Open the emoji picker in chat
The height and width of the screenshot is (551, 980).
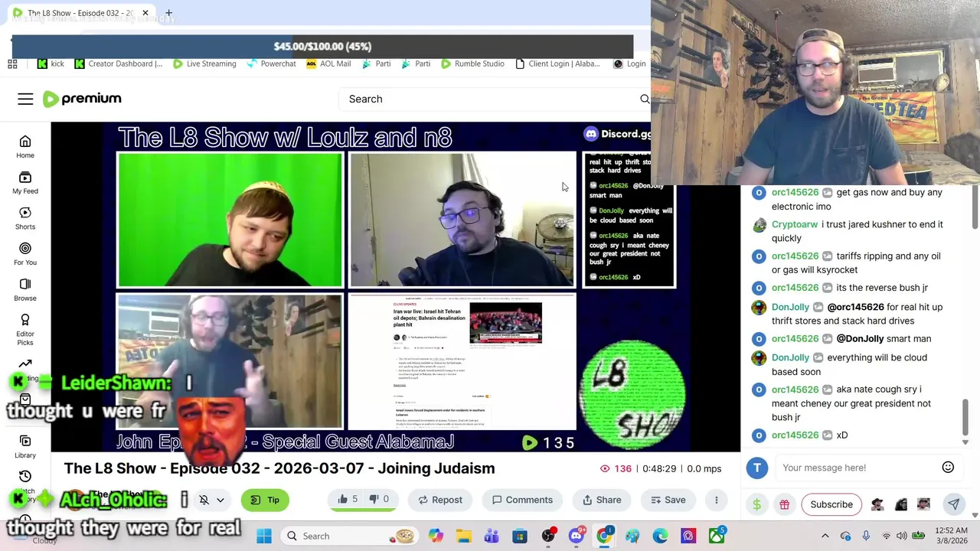tap(948, 468)
